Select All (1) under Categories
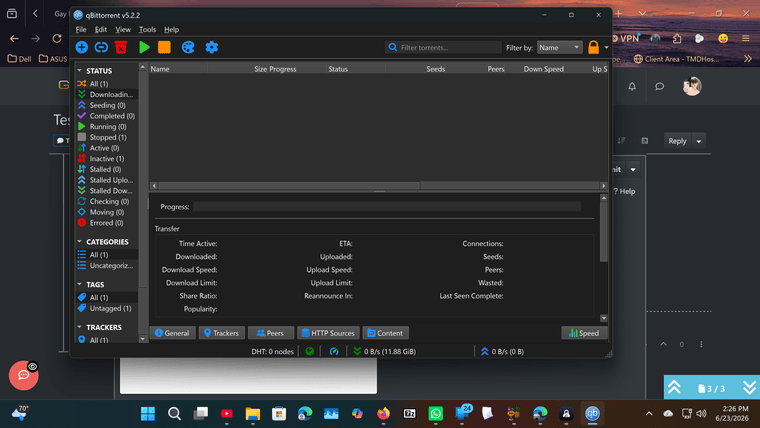Screen dimensions: 760x428 (x=107, y=254)
